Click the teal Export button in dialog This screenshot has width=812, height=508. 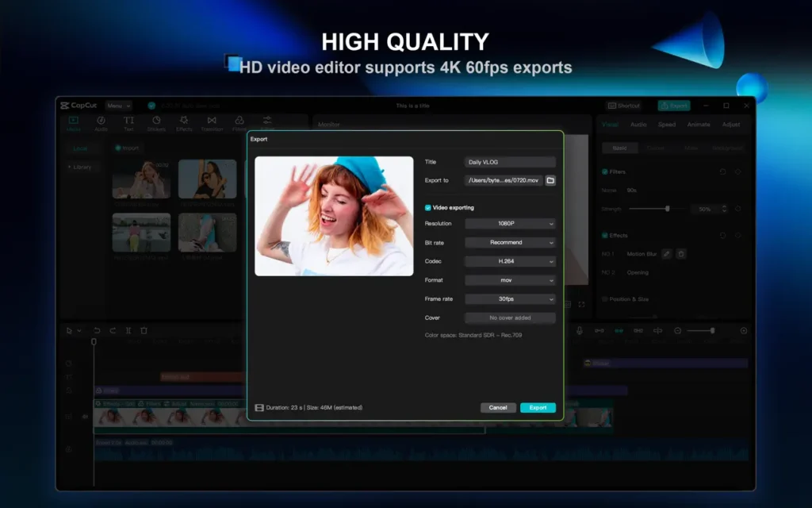click(538, 407)
